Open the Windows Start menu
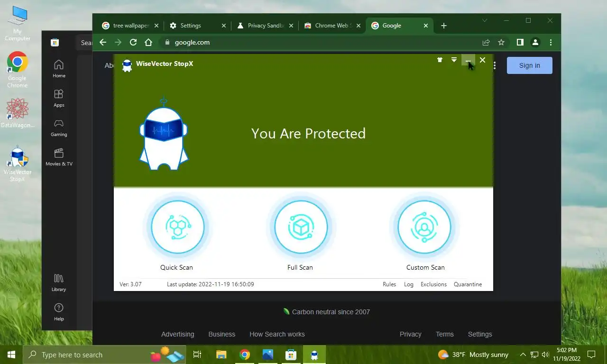This screenshot has width=607, height=364. [x=11, y=355]
